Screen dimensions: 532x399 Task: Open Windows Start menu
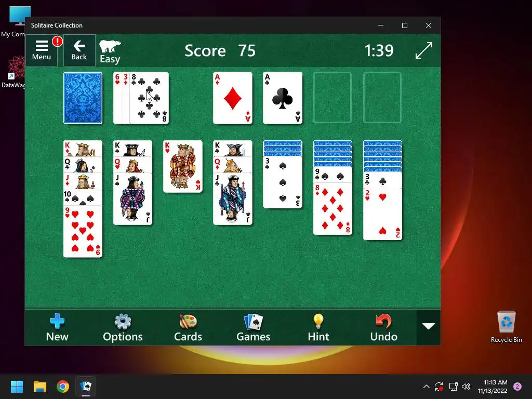(17, 387)
